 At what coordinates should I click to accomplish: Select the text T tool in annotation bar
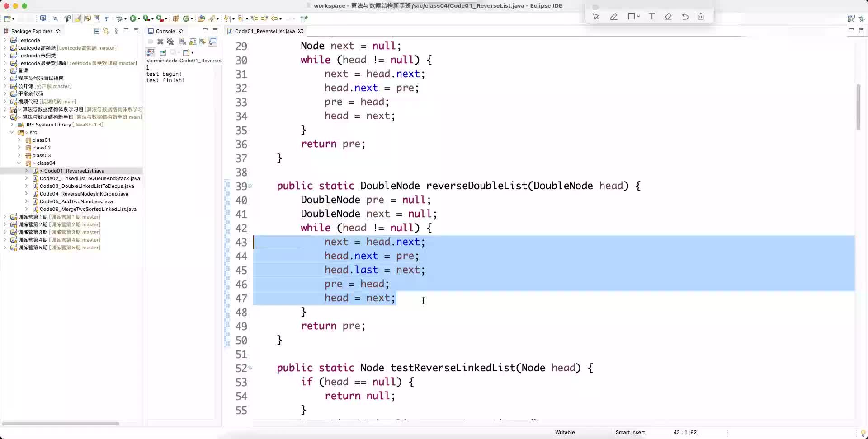651,17
